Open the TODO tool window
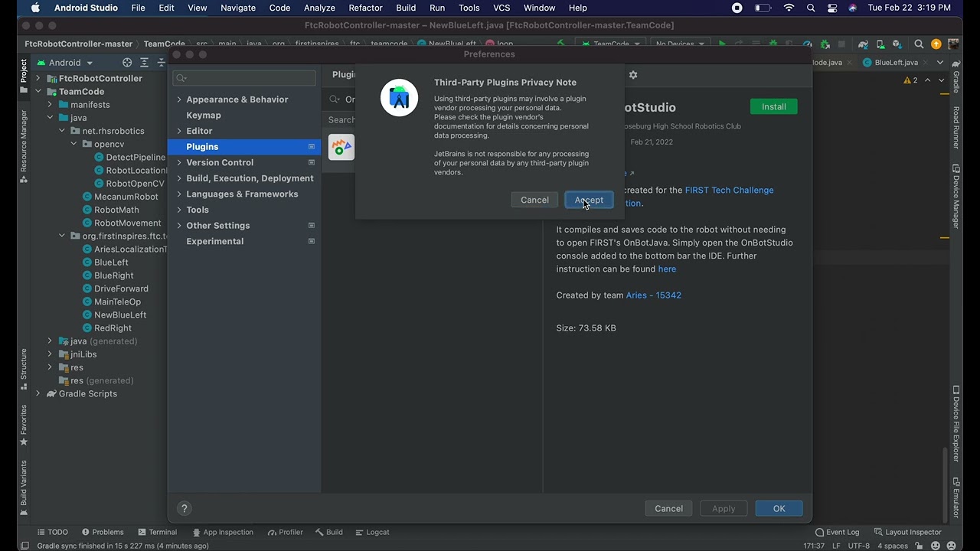Image resolution: width=980 pixels, height=551 pixels. pos(53,532)
